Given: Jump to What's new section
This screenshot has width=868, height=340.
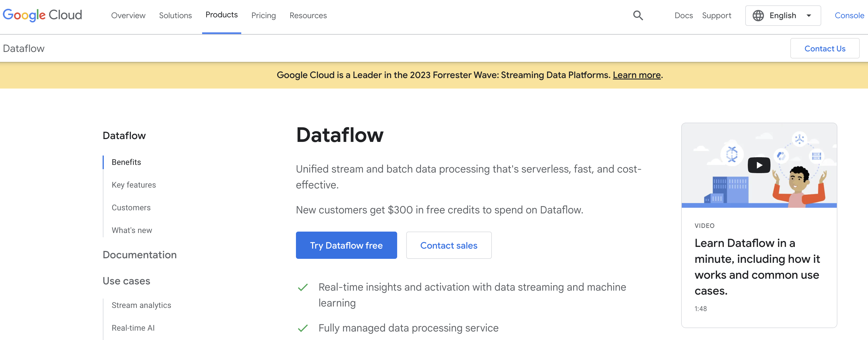Looking at the screenshot, I should (x=132, y=230).
